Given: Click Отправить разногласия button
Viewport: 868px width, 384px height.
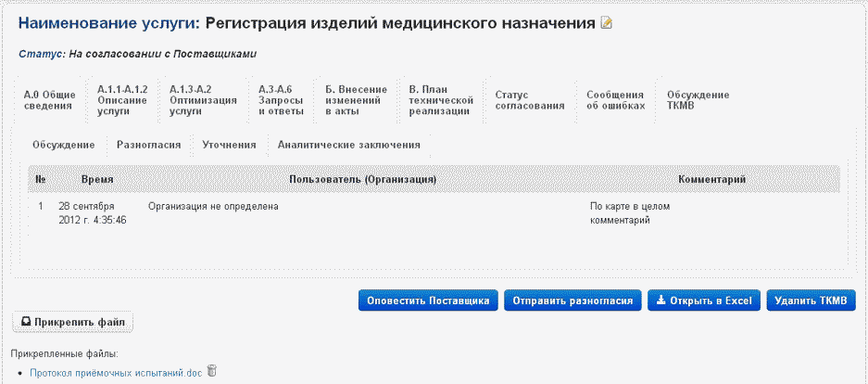Looking at the screenshot, I should 572,301.
